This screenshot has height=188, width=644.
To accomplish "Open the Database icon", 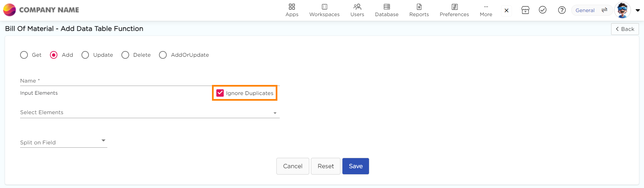I will (x=387, y=7).
